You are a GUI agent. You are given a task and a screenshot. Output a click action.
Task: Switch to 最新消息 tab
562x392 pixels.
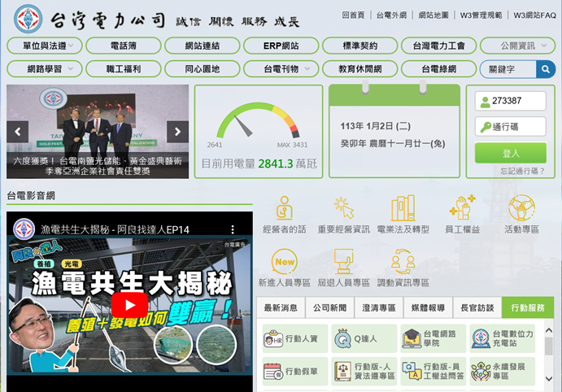point(281,307)
